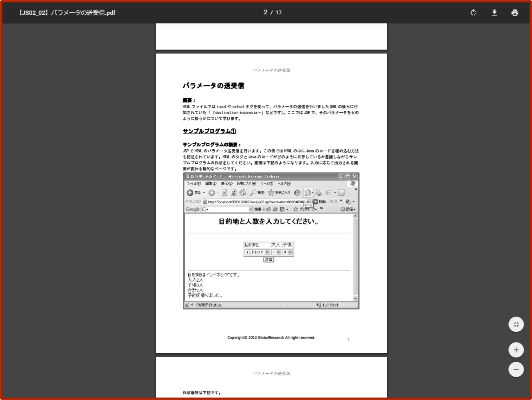Click the IE back arrow icon
Viewport: 532px width, 400px height.
pyautogui.click(x=190, y=192)
